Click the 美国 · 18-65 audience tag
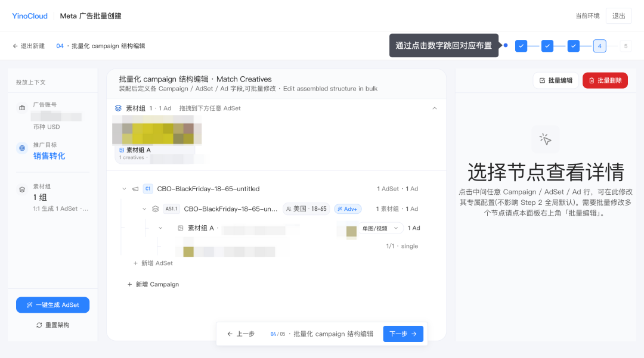The image size is (644, 358). tap(306, 208)
